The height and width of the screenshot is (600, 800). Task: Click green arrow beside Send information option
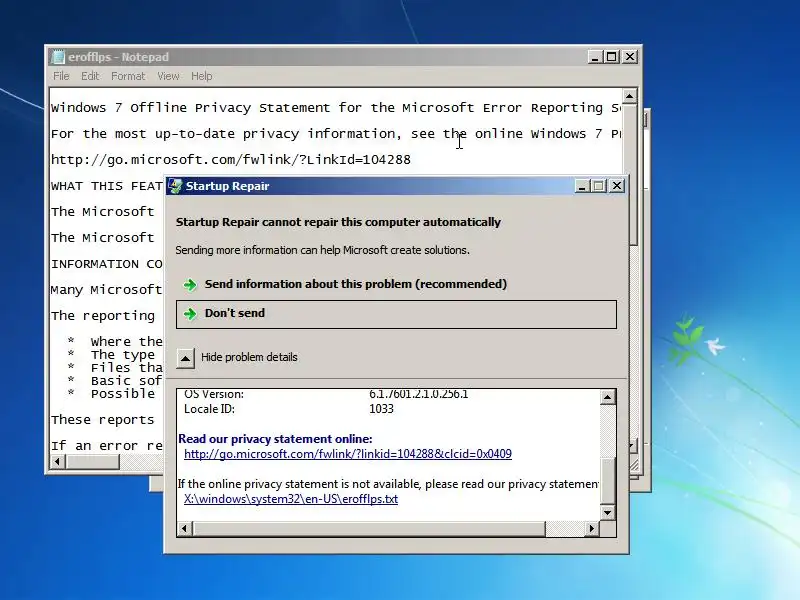[x=190, y=284]
